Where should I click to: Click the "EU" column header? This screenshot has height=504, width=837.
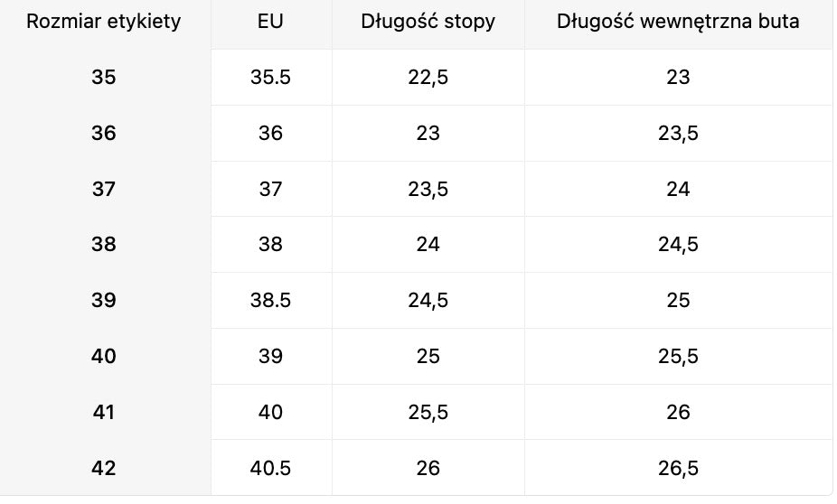tap(270, 22)
